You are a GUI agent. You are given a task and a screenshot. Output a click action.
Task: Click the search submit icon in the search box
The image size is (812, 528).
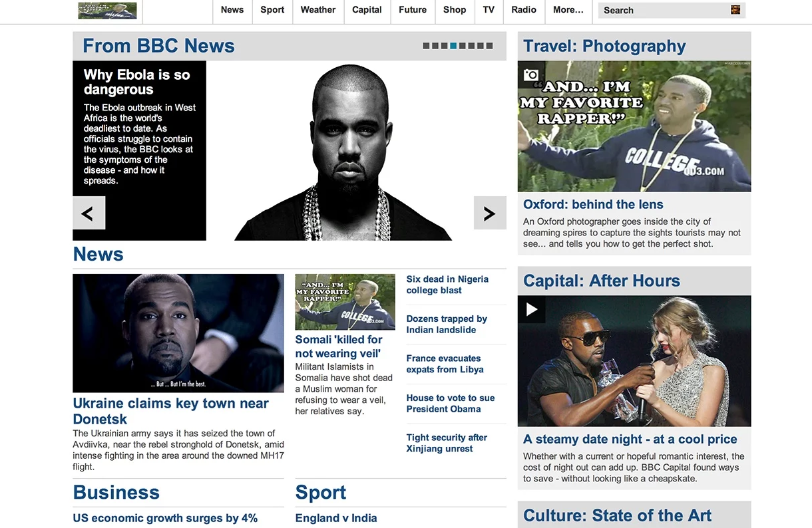tap(735, 10)
